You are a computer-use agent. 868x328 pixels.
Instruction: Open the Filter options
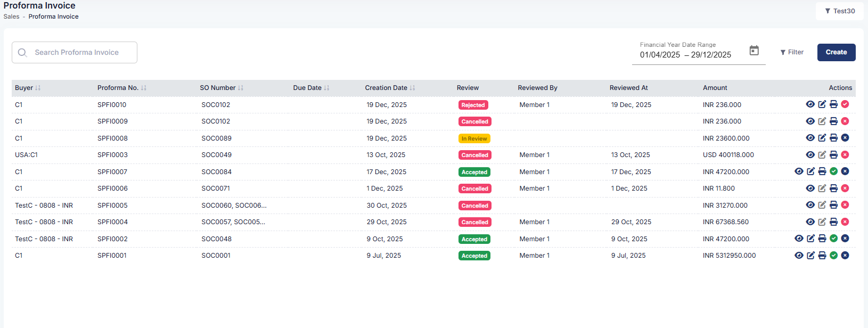point(792,52)
